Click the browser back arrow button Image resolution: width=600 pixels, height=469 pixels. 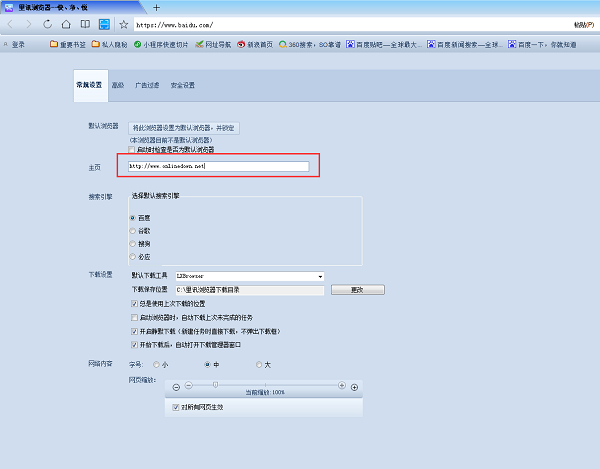tap(9, 24)
